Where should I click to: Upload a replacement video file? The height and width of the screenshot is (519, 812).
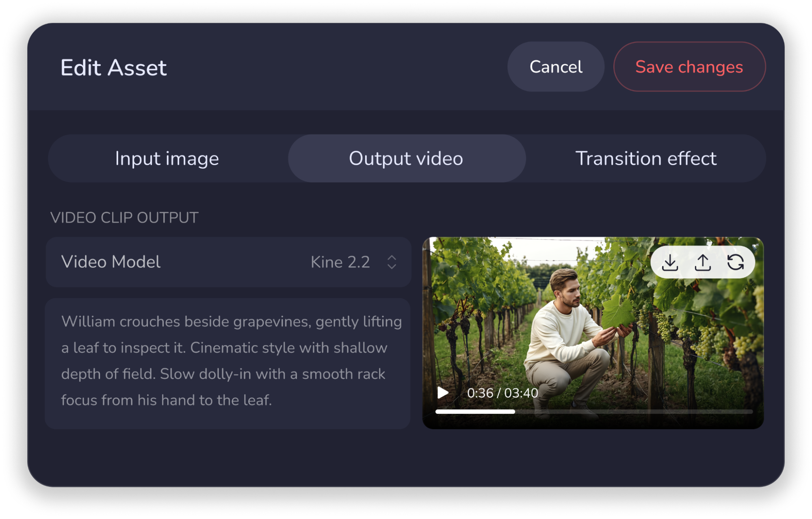tap(704, 262)
